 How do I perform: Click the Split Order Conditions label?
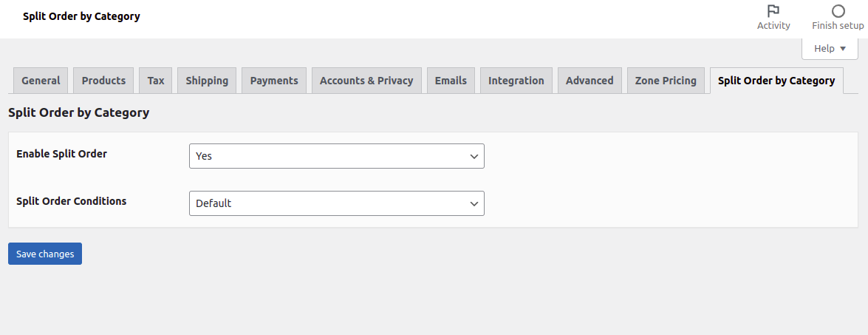[x=72, y=201]
